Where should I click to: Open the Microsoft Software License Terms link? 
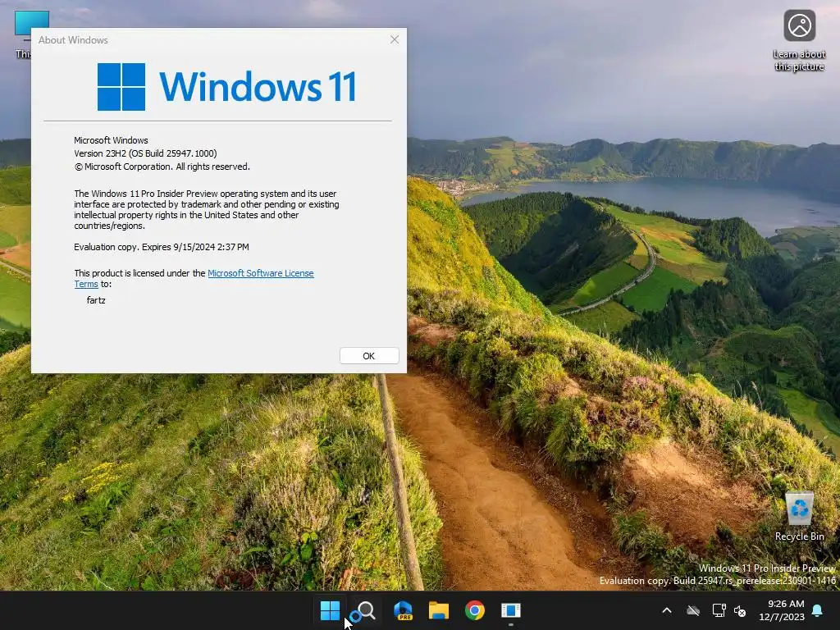point(260,273)
